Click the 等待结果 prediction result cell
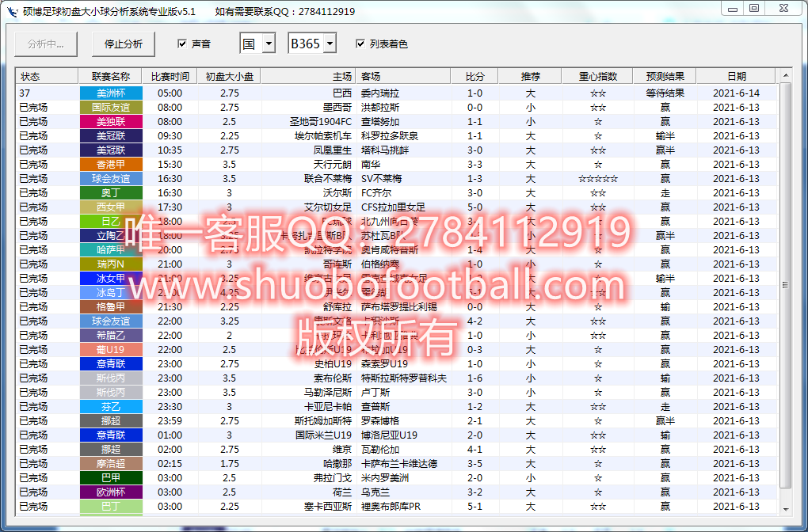 pos(666,93)
